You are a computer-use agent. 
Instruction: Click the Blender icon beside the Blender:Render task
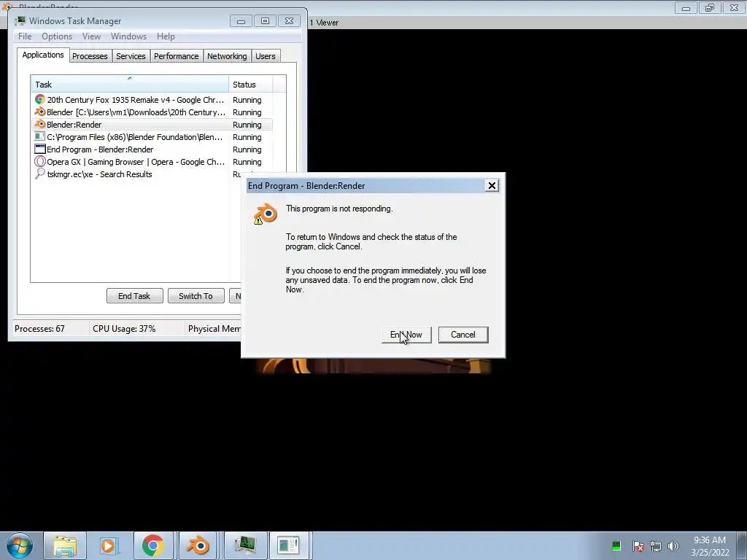click(40, 124)
